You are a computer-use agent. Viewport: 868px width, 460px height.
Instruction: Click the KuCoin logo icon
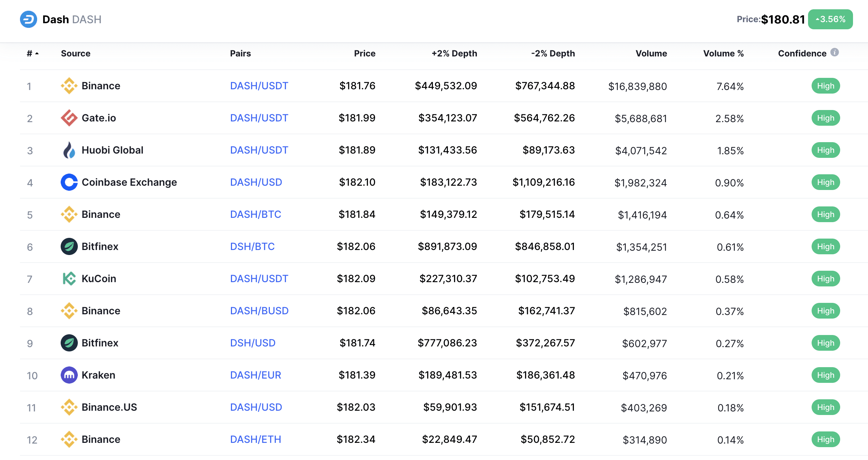tap(69, 279)
